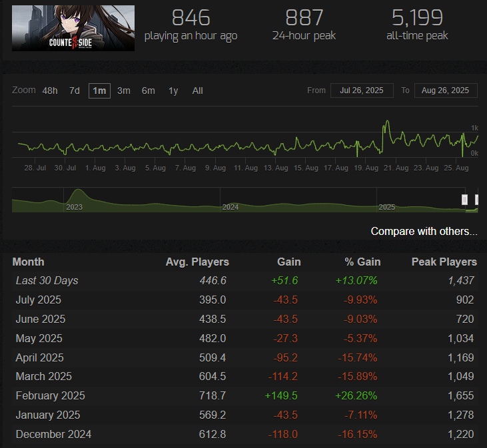Click the 604.5 average players value

point(213,376)
